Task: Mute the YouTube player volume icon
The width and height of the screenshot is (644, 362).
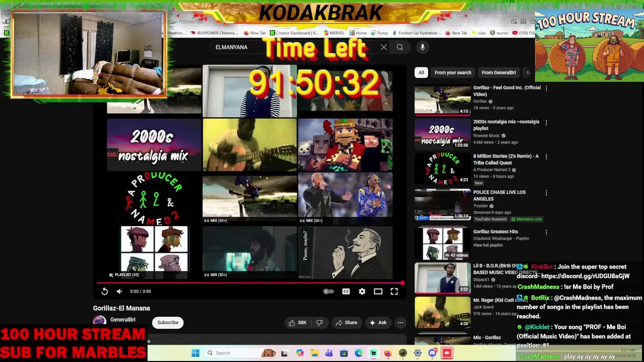Action: (119, 291)
